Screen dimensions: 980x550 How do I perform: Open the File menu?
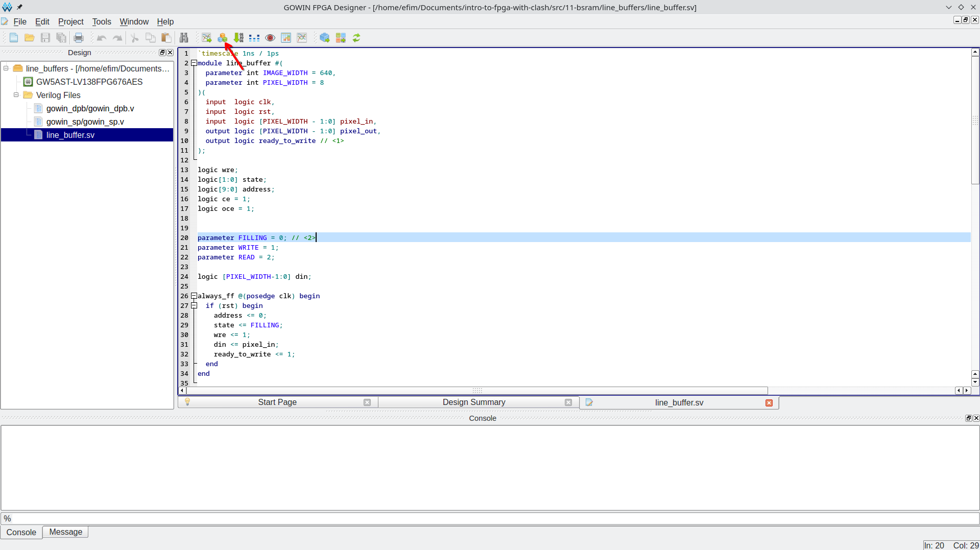(x=20, y=21)
